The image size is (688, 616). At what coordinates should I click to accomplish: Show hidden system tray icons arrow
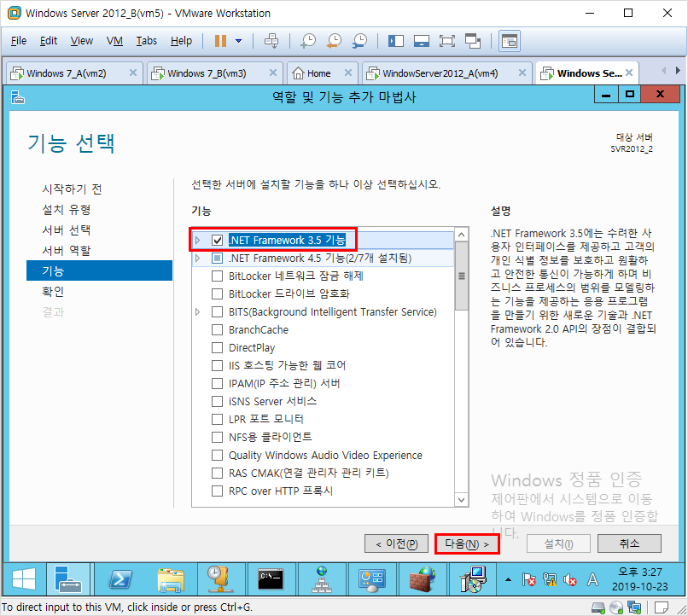click(508, 579)
